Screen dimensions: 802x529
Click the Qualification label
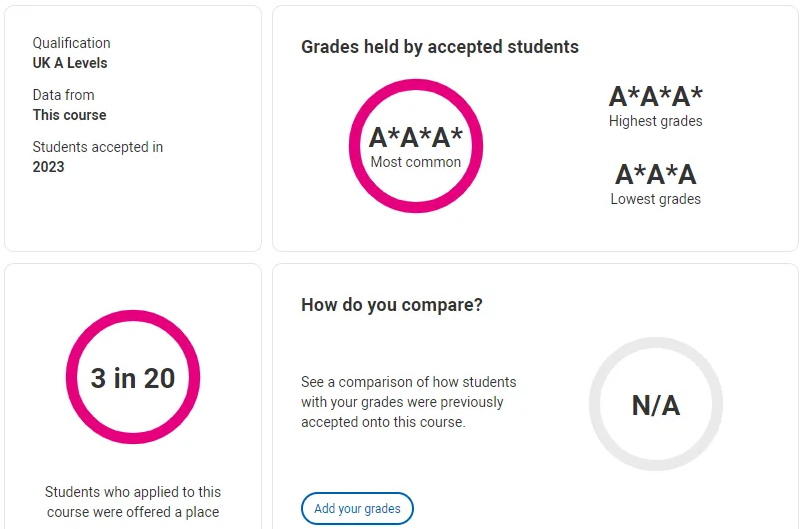coord(72,43)
